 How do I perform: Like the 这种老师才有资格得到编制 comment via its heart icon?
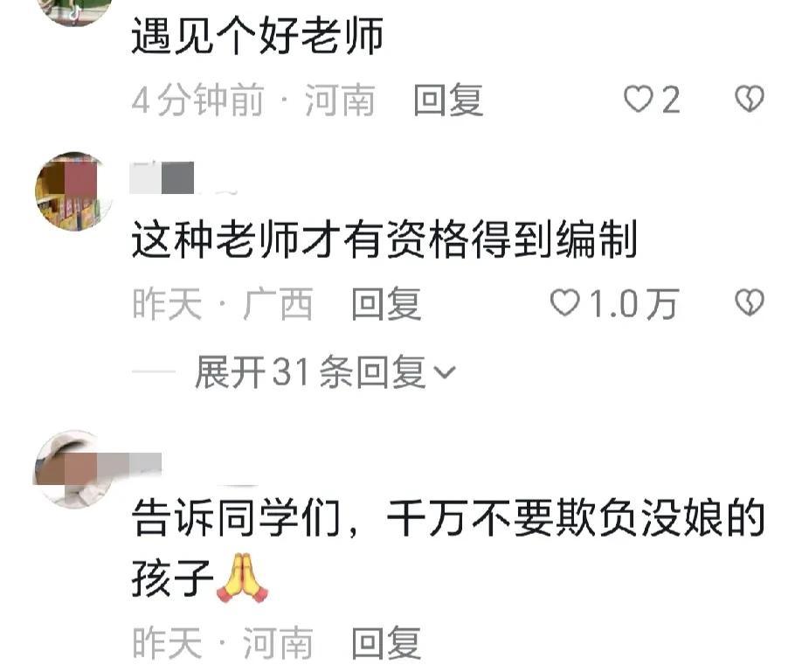point(564,302)
